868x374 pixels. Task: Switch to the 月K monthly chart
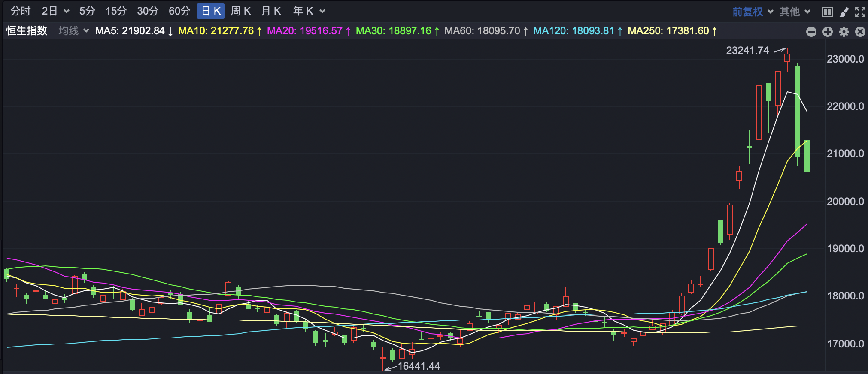pos(271,11)
